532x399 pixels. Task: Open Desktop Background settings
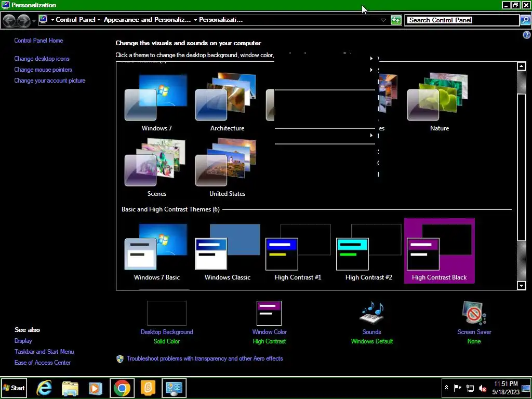click(167, 313)
